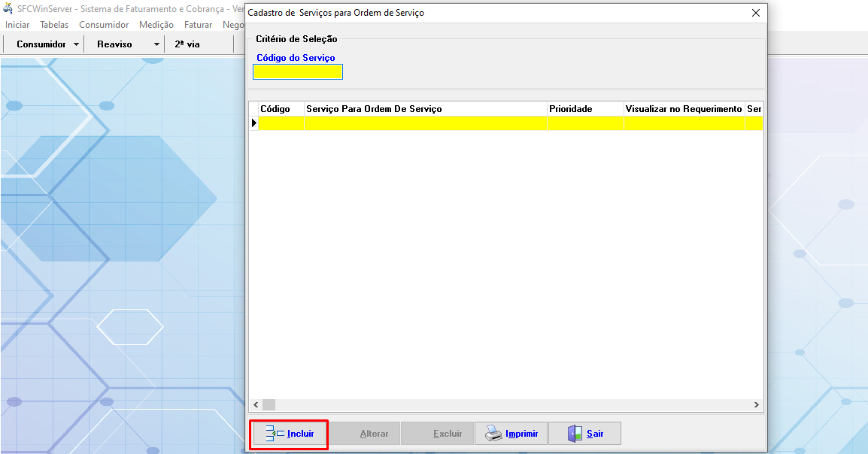
Task: Open the Faturar menu
Action: [x=198, y=25]
